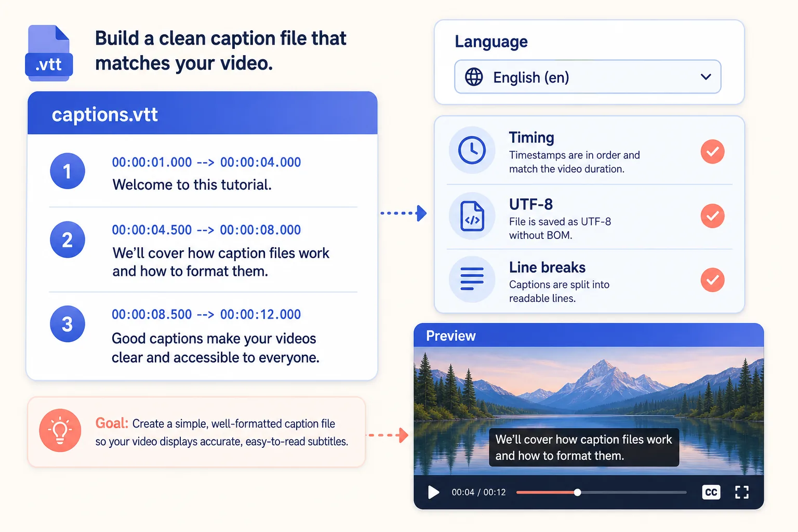798x532 pixels.
Task: Select caption cue number 1 badge
Action: point(68,171)
